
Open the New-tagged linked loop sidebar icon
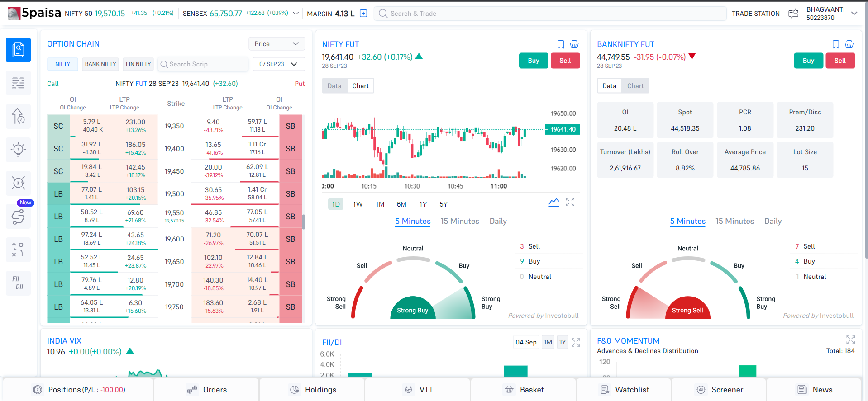[x=18, y=217]
